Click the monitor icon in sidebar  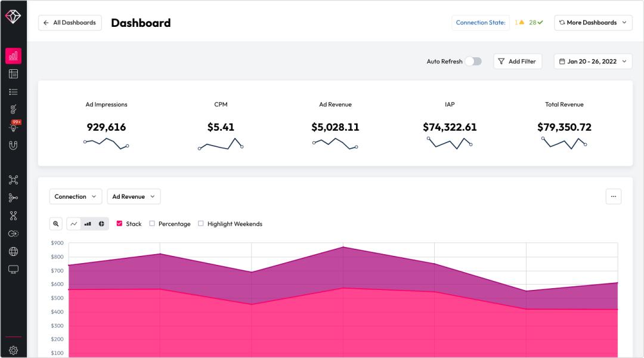[13, 269]
